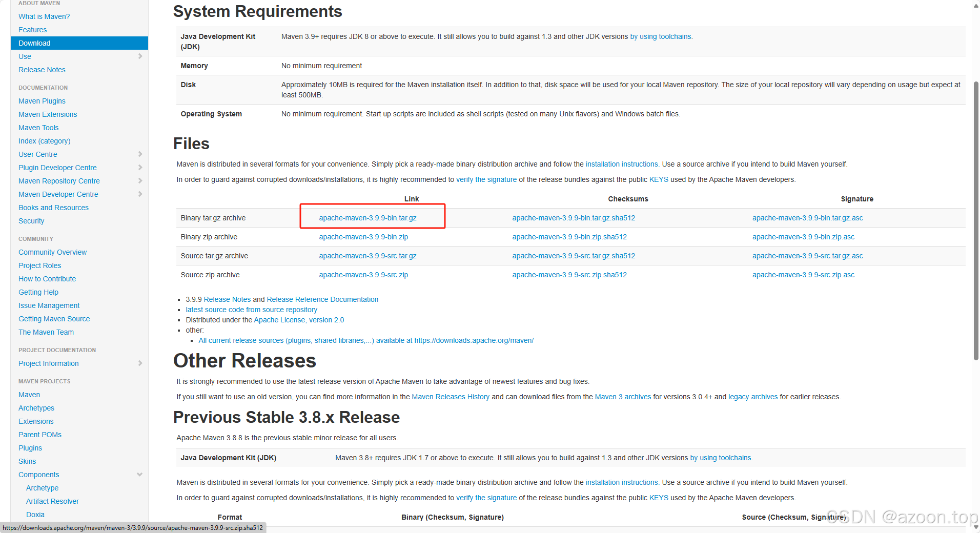Open Security sidebar link
The width and height of the screenshot is (980, 533).
[31, 221]
